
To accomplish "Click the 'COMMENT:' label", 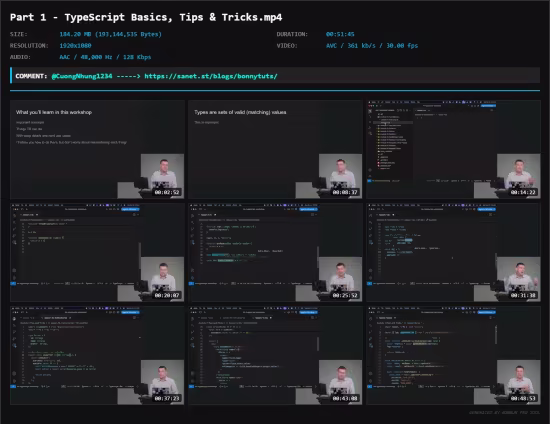I will point(31,76).
